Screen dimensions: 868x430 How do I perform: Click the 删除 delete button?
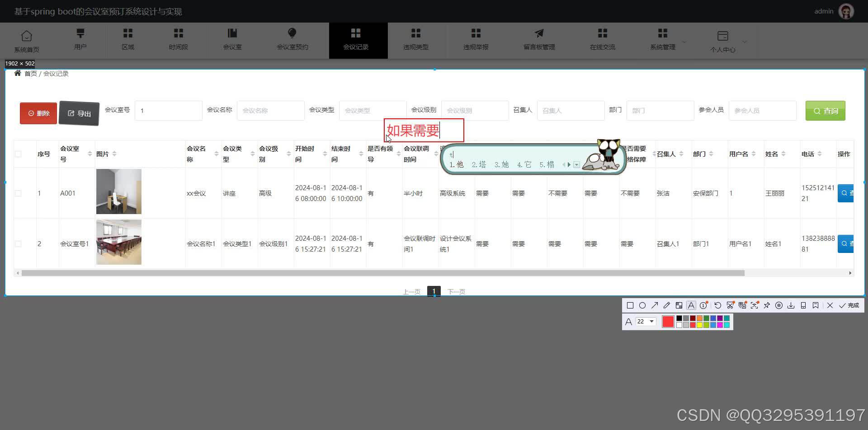38,113
